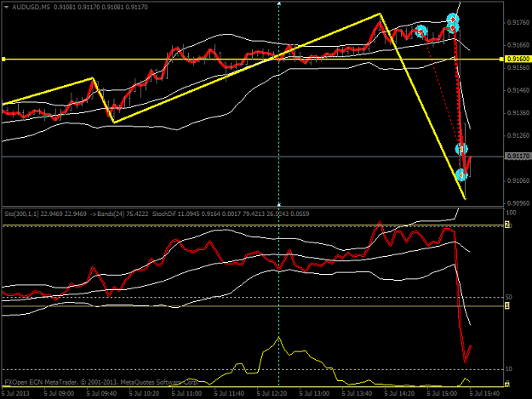Click the 5 Jul 12:20 time label
Screen dimensions: 532x399
[272, 393]
